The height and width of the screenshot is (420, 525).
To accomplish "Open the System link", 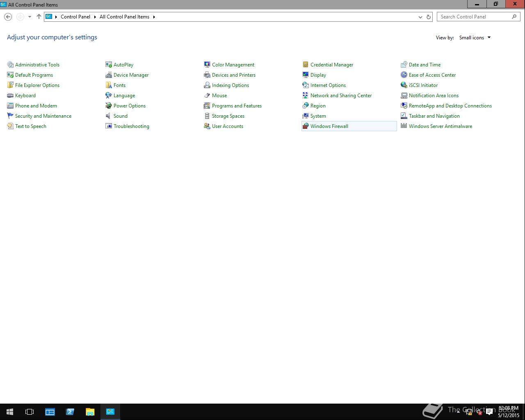I will pos(318,116).
